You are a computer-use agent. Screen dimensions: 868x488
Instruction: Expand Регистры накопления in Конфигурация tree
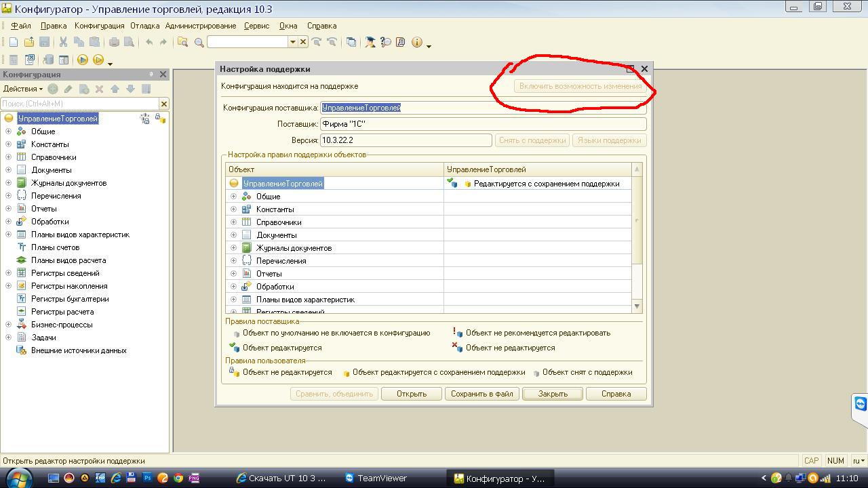point(9,286)
